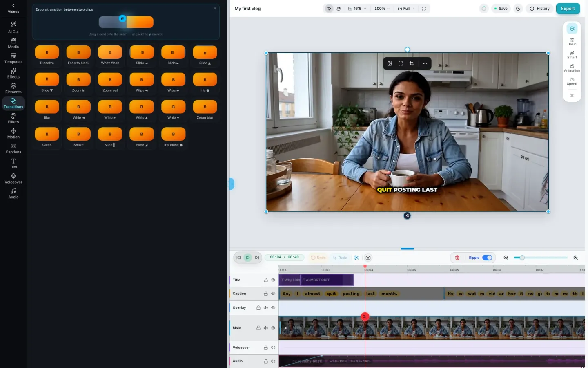Hide the Caption track with eye icon

(x=273, y=294)
